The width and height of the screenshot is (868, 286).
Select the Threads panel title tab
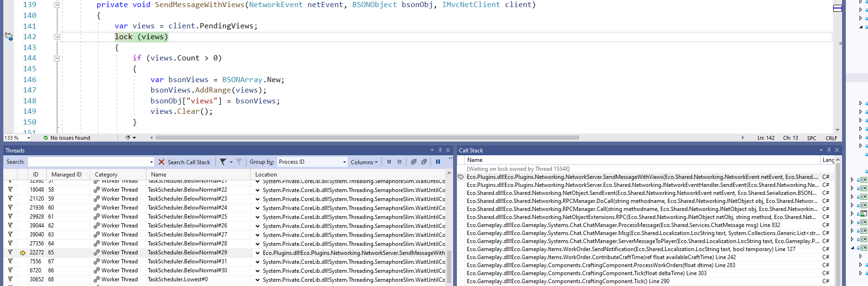pos(15,151)
